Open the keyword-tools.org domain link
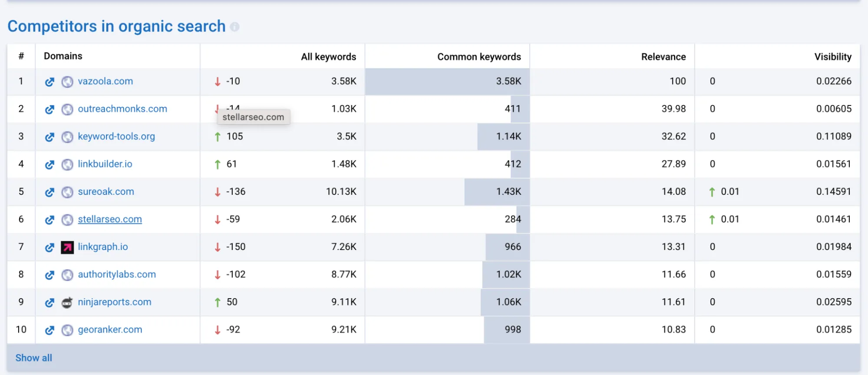The image size is (868, 375). pyautogui.click(x=116, y=136)
